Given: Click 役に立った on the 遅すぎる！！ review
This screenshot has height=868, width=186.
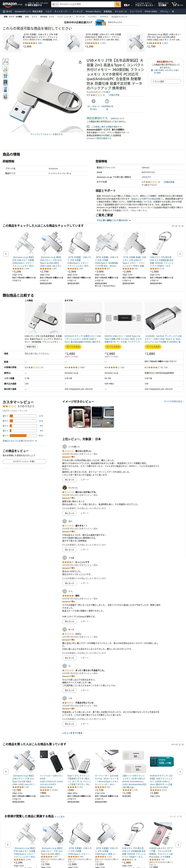Looking at the screenshot, I should click(x=70, y=550).
